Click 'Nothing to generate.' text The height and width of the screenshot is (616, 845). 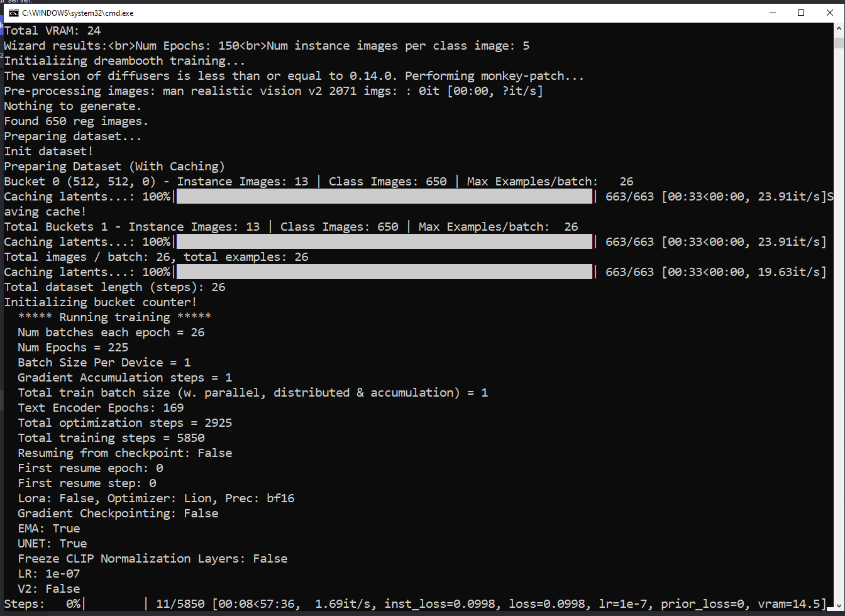[73, 106]
